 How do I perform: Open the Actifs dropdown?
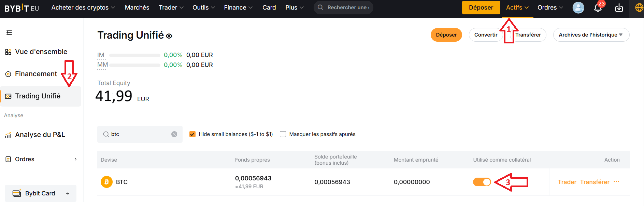click(517, 8)
